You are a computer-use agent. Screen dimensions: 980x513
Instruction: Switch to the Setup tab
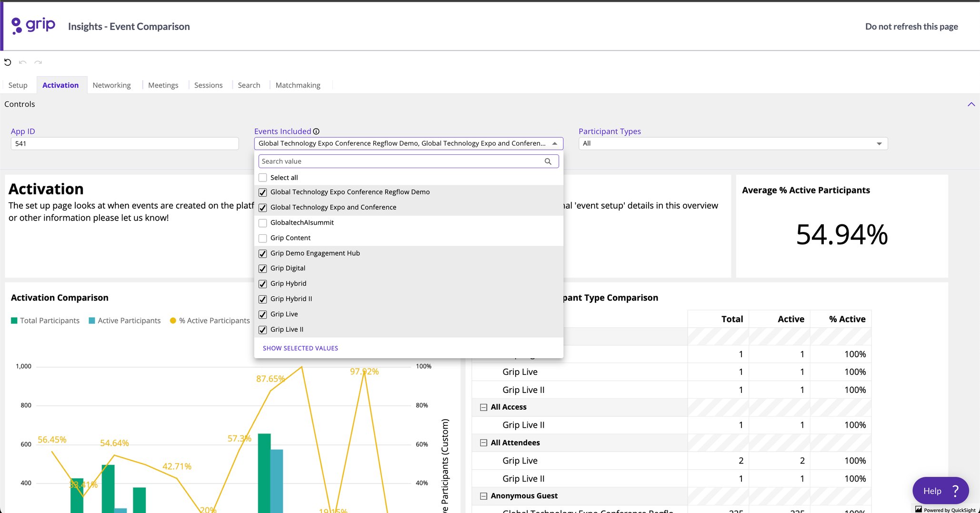(x=18, y=85)
